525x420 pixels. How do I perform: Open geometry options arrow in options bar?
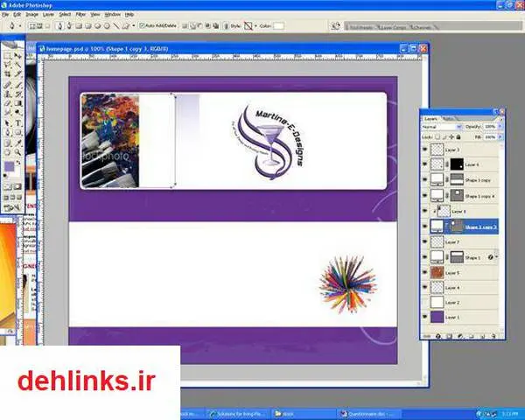pyautogui.click(x=133, y=25)
